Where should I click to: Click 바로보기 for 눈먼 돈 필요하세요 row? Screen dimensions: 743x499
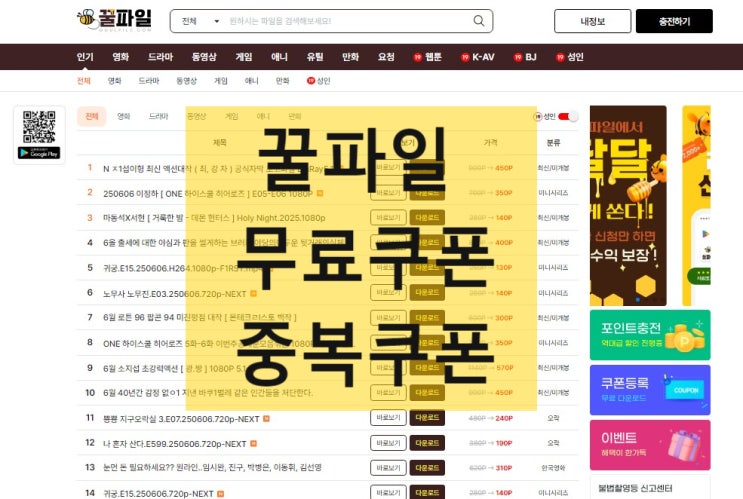388,468
